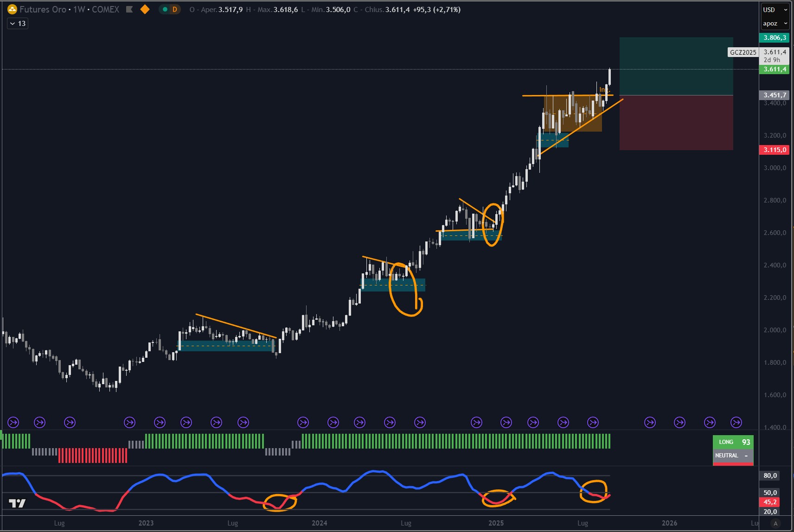Click the red 3.115,0 stop-loss price label
794x532 pixels.
775,150
